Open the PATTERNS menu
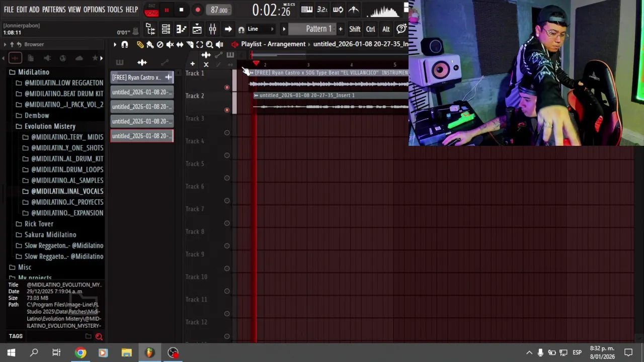This screenshot has width=644, height=362. [54, 10]
